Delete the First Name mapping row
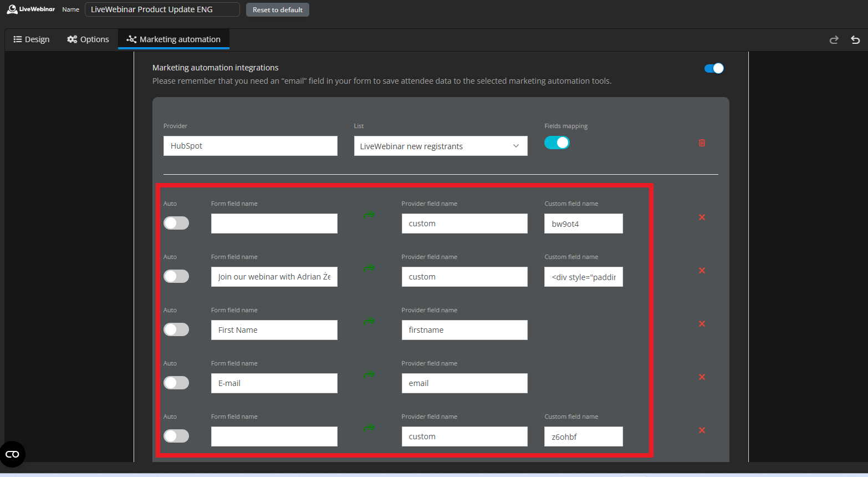 (702, 324)
